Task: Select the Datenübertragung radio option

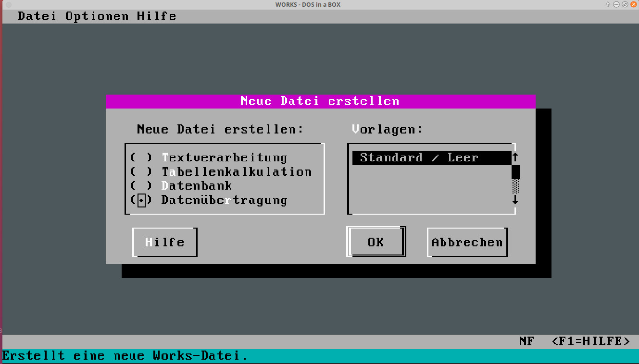Action: (x=209, y=200)
